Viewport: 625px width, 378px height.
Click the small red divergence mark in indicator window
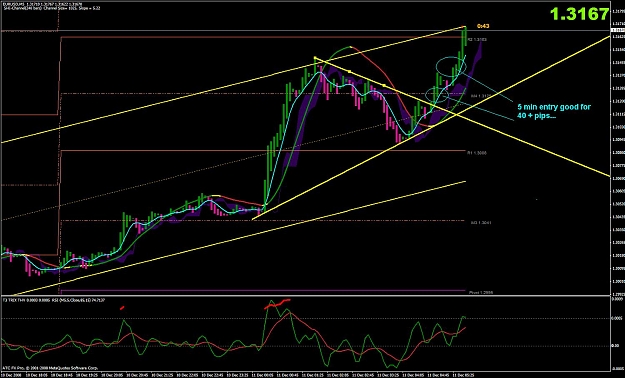pyautogui.click(x=122, y=307)
